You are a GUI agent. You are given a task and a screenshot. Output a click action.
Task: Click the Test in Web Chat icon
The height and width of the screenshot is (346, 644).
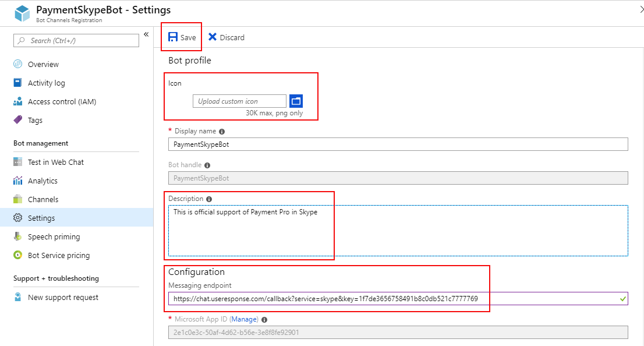pyautogui.click(x=17, y=162)
